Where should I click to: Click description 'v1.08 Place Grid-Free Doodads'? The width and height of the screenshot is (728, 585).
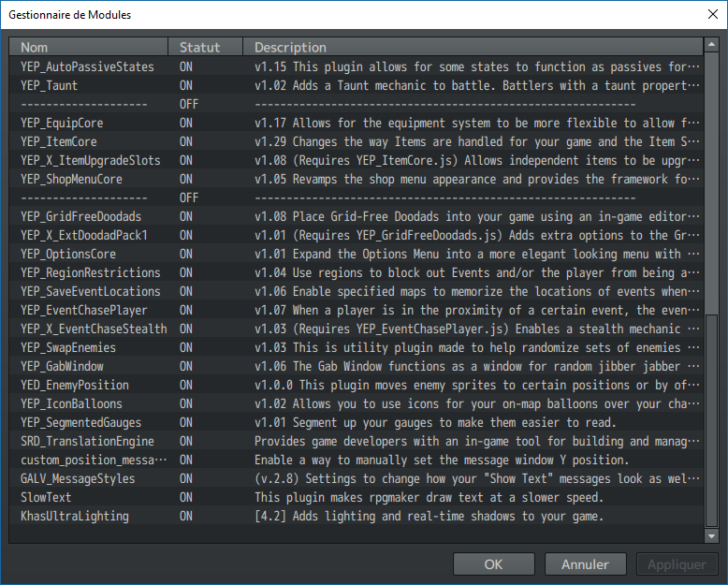point(477,216)
